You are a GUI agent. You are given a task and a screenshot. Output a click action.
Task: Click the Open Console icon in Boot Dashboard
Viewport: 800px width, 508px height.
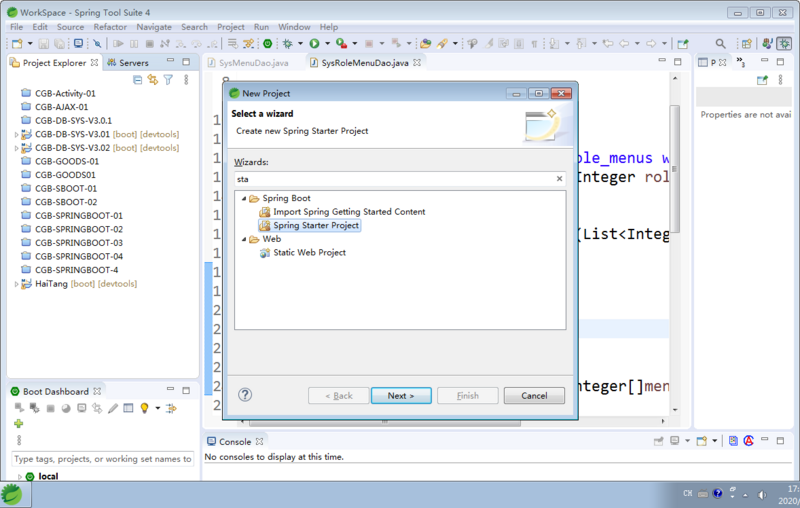[x=82, y=408]
